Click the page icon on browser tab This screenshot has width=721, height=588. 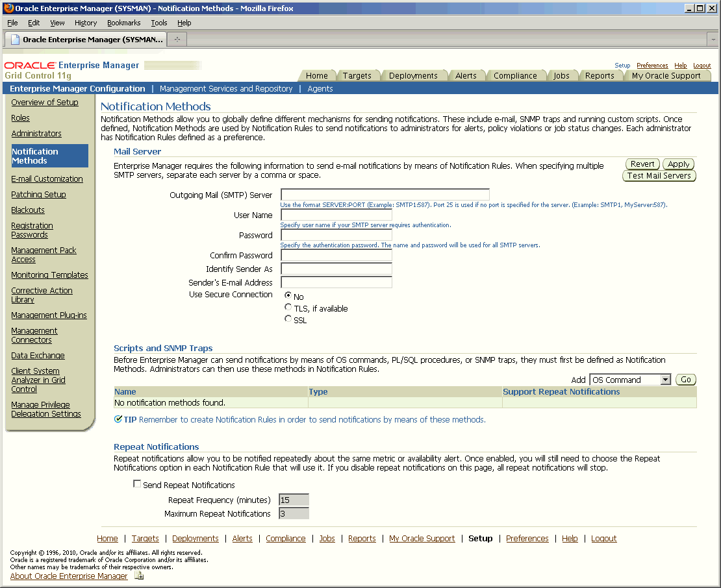(x=15, y=40)
